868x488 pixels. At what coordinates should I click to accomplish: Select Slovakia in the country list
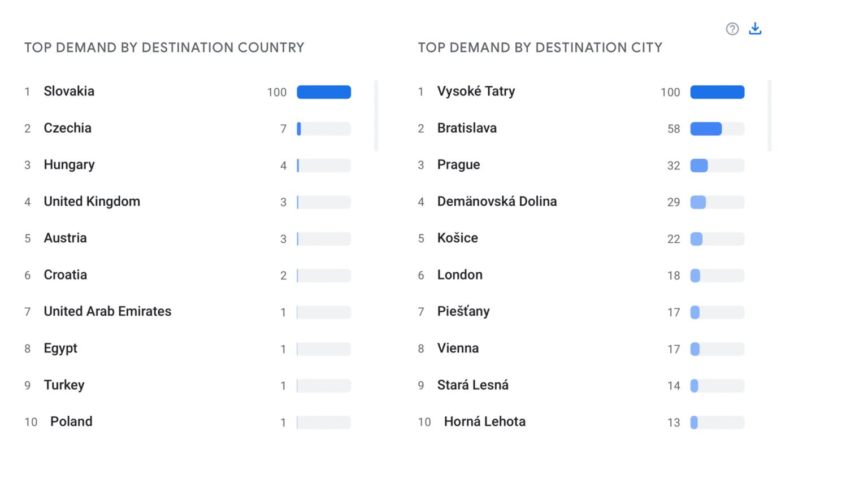point(69,91)
